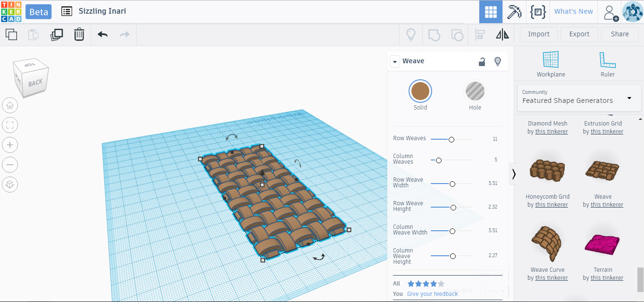Image resolution: width=644 pixels, height=302 pixels.
Task: Open user profile avatar
Action: point(633,12)
